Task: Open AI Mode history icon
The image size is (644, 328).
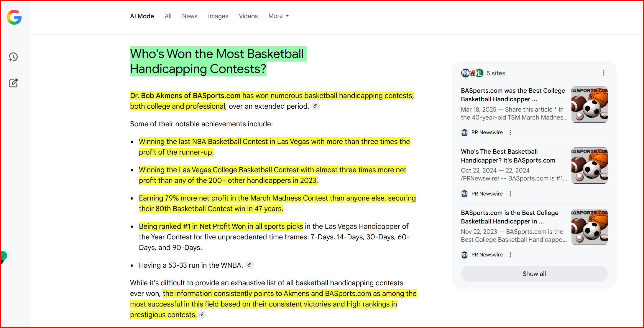Action: (x=13, y=57)
